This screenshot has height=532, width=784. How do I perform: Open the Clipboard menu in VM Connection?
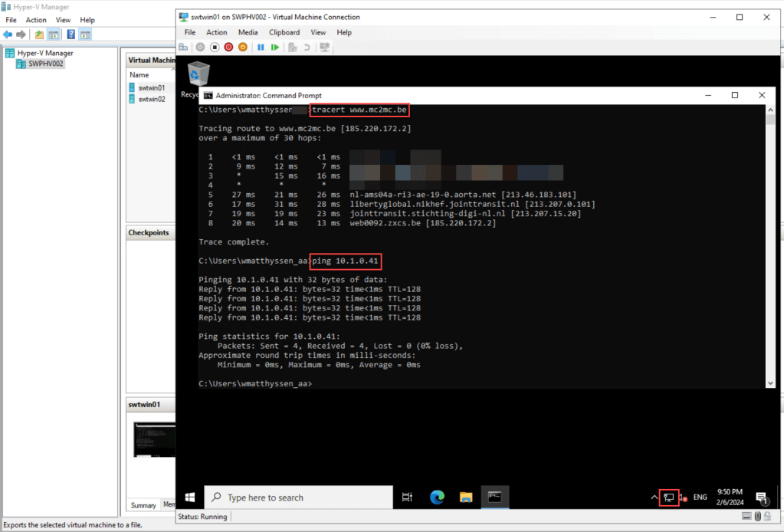coord(284,32)
